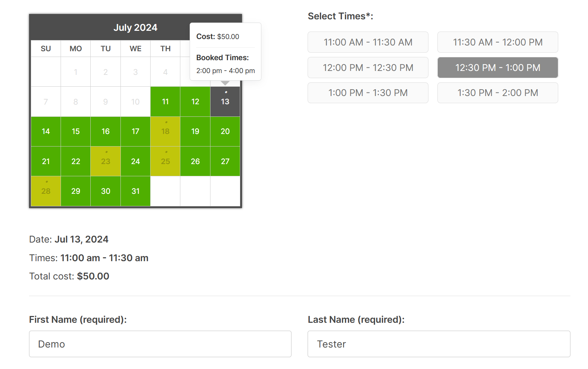Select the 11:30 AM - 12:00 PM time slot
Image resolution: width=588 pixels, height=369 pixels.
tap(497, 42)
